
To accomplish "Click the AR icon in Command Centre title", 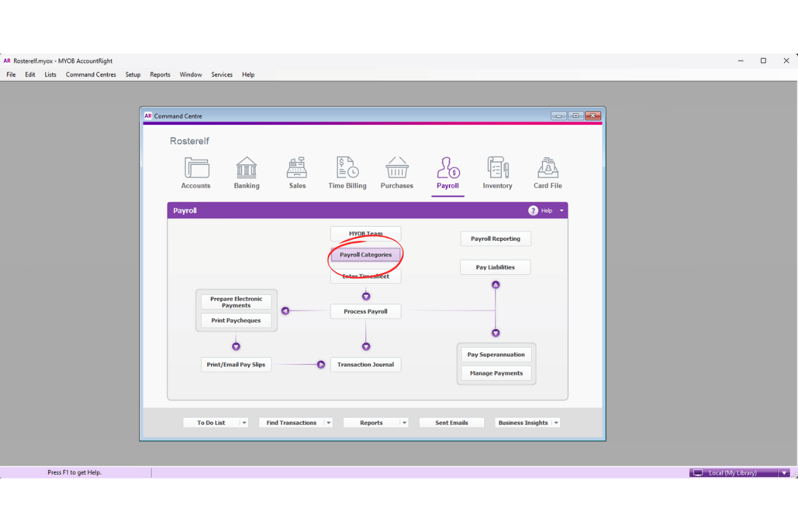I will coord(148,116).
